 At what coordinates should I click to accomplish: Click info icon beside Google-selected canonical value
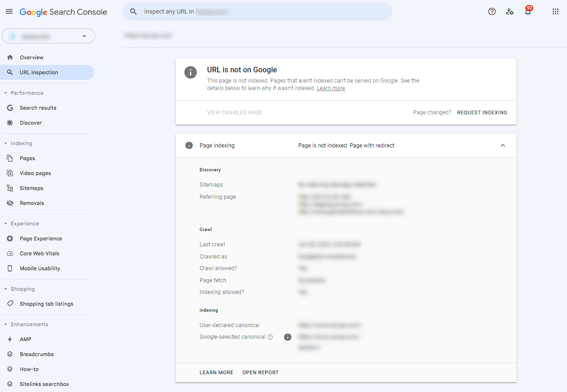(x=288, y=337)
